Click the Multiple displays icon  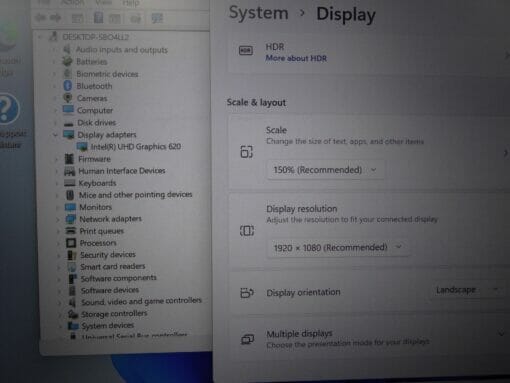pos(248,339)
